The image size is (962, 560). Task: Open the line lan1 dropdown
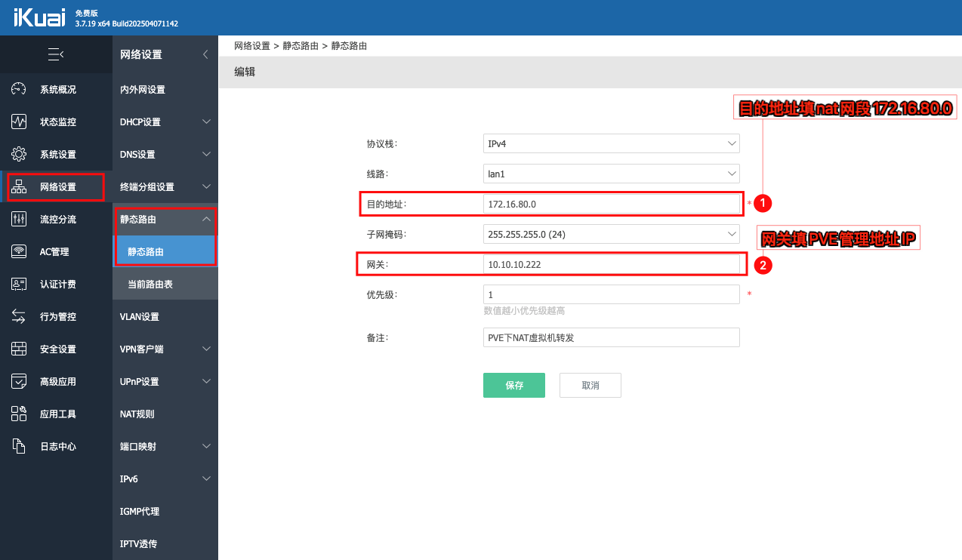click(x=611, y=174)
